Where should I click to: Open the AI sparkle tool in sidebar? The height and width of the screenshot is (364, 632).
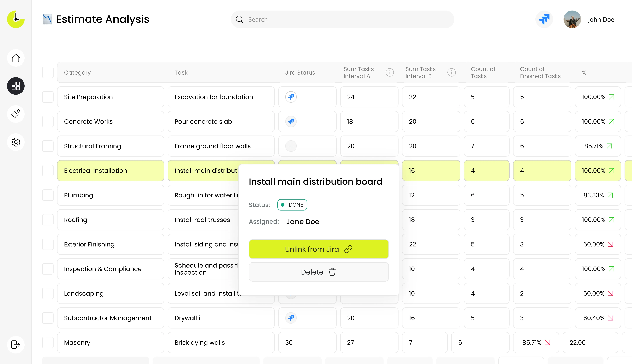tap(16, 114)
